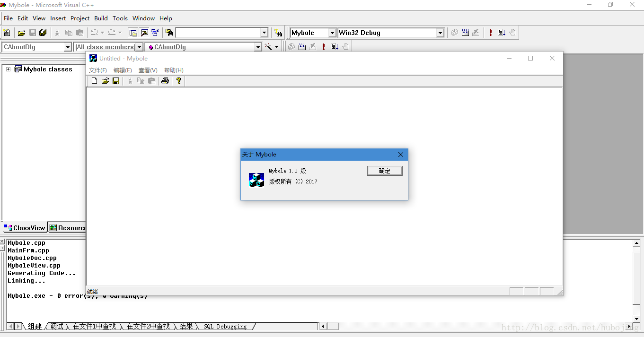Click the New Text File icon in Visual C++ toolbar
The height and width of the screenshot is (337, 644).
[x=7, y=33]
